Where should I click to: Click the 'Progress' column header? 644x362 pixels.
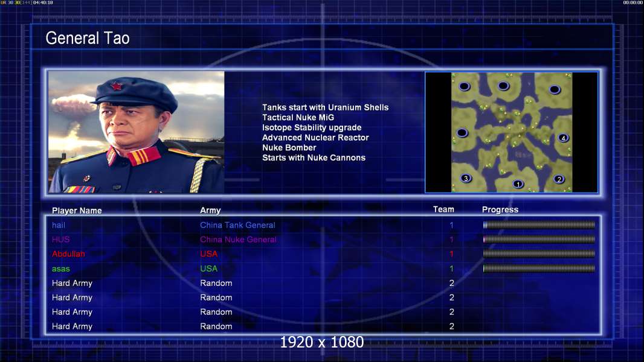500,209
